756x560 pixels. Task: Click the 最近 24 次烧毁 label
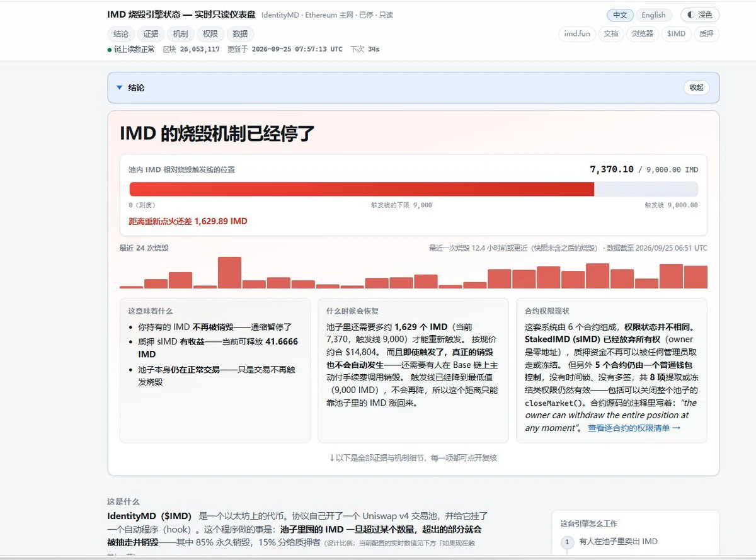click(144, 248)
